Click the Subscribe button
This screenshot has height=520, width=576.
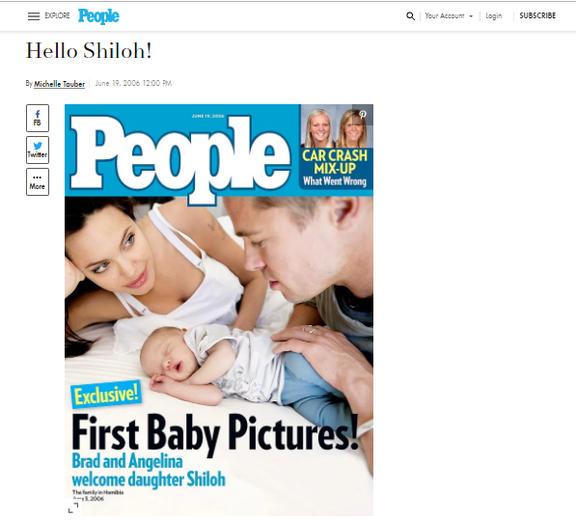click(537, 15)
